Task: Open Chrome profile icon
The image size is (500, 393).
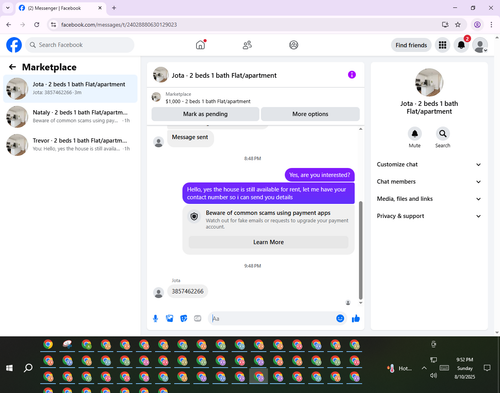Action: coord(477,25)
